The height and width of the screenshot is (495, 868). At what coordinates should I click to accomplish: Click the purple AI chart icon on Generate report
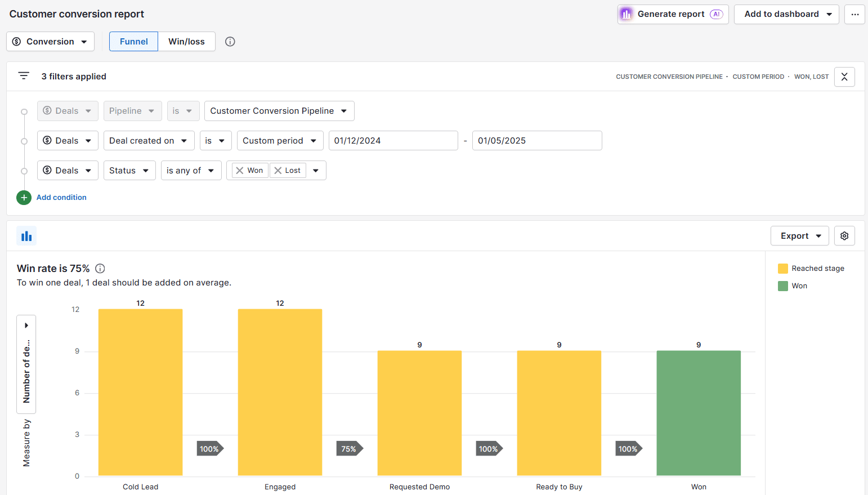[x=626, y=14]
